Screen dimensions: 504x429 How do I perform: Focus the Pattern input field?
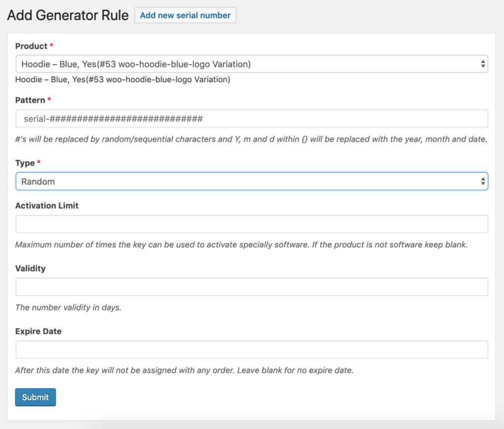coord(252,119)
